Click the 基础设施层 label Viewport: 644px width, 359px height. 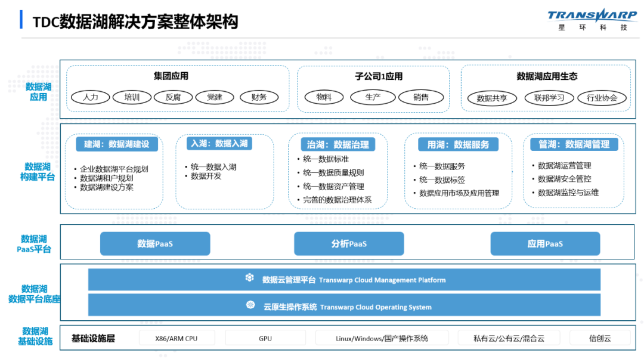coord(93,339)
